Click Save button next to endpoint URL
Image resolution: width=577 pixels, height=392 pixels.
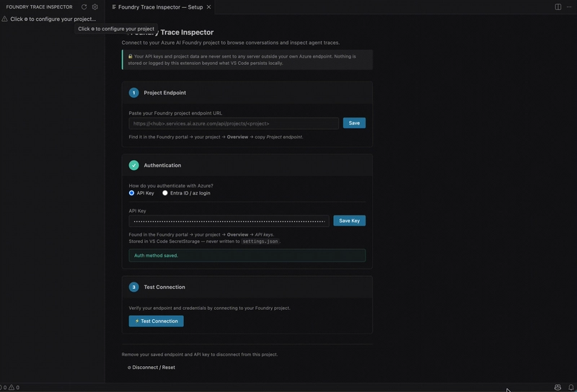click(x=354, y=122)
